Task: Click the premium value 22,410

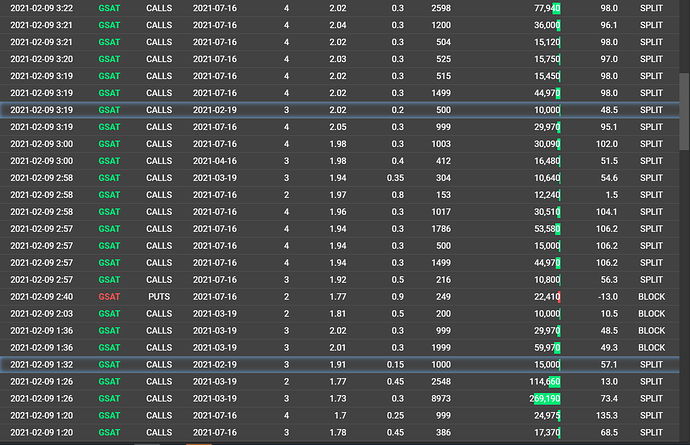Action: click(547, 297)
